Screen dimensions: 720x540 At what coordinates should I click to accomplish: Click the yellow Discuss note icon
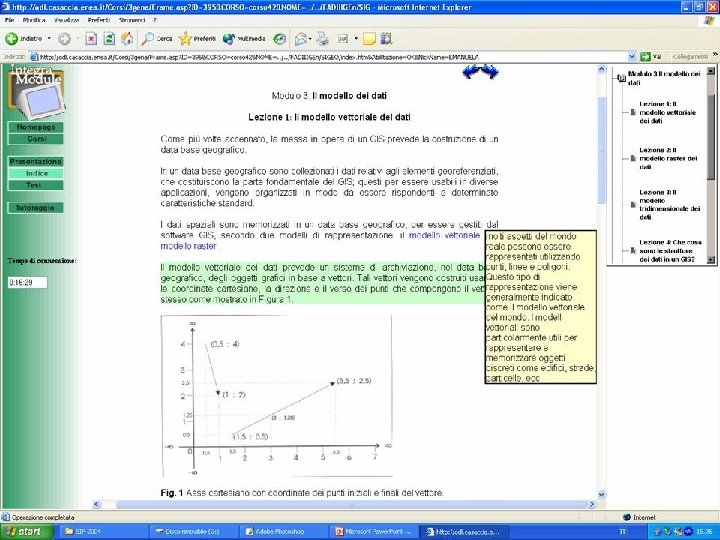[x=369, y=39]
